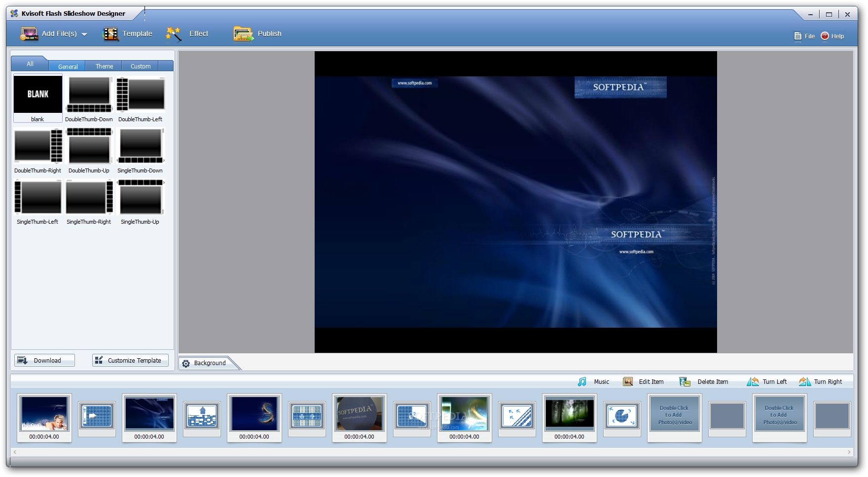The width and height of the screenshot is (868, 477).
Task: Click the Add File(s) toolbar icon
Action: tap(29, 34)
